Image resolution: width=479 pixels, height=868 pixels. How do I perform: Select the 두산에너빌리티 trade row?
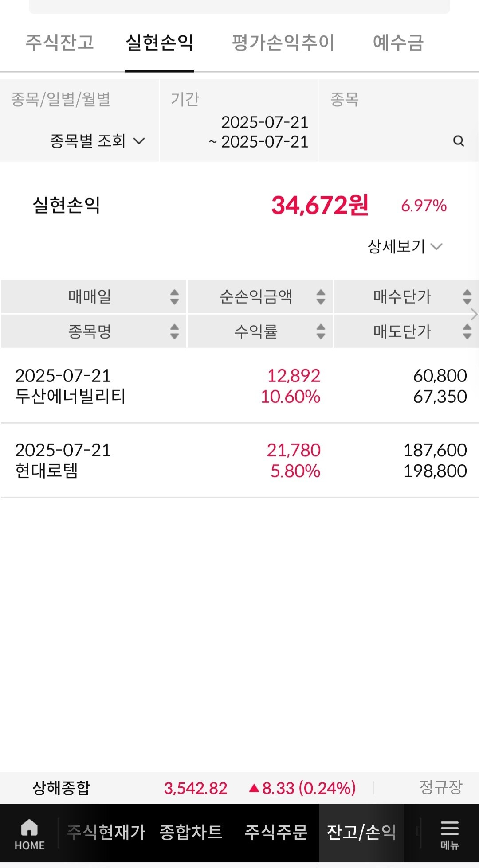pos(239,386)
